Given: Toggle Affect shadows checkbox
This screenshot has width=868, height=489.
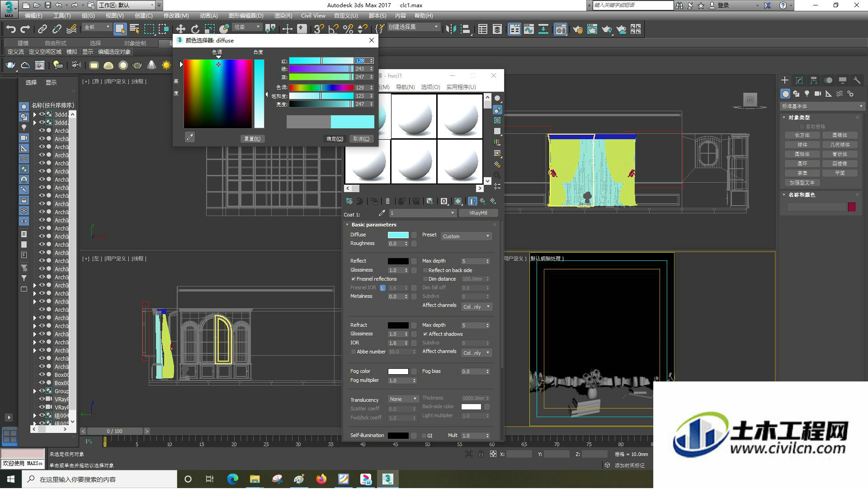Looking at the screenshot, I should click(x=425, y=334).
